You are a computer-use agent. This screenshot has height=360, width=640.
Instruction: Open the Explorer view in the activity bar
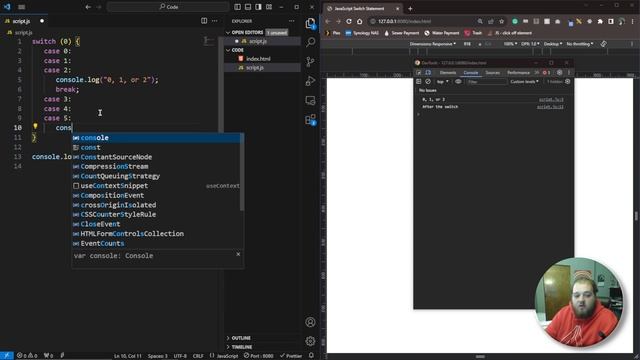(x=310, y=23)
